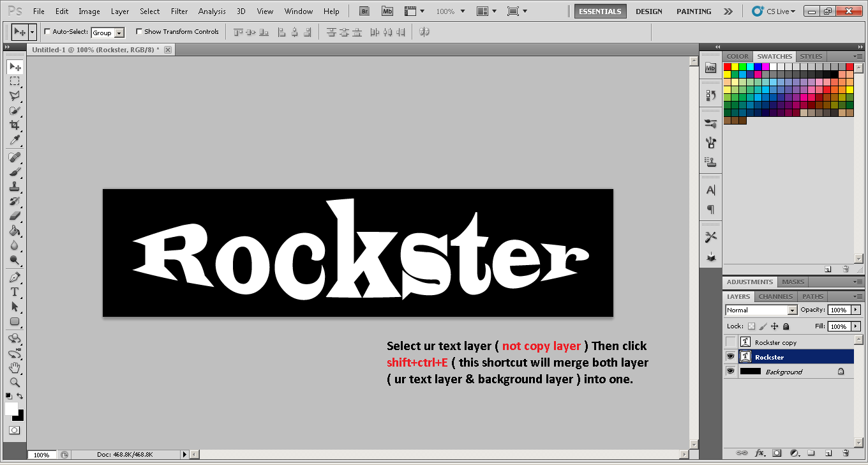Choose the Rectangular Marquee tool
This screenshot has height=465, width=868.
coord(15,81)
